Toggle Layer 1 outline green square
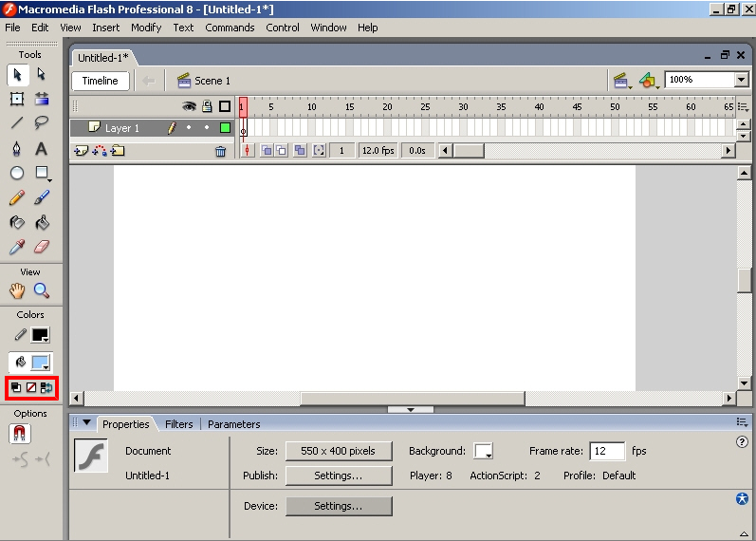 (225, 128)
